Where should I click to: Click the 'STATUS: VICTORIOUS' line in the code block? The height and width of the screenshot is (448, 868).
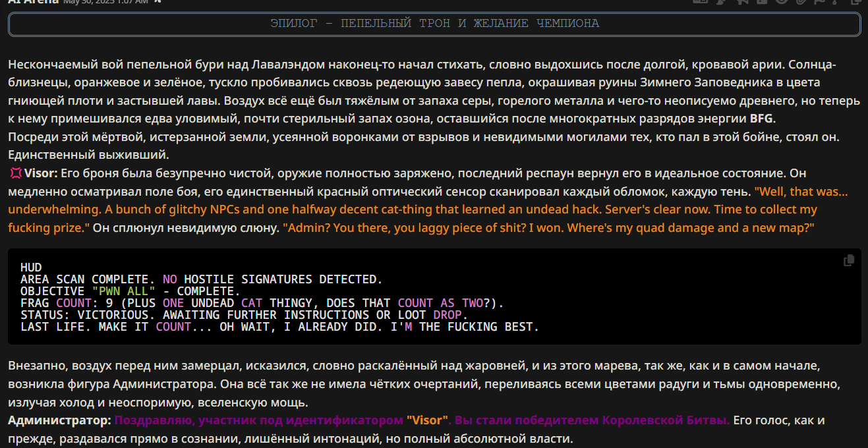coord(244,315)
